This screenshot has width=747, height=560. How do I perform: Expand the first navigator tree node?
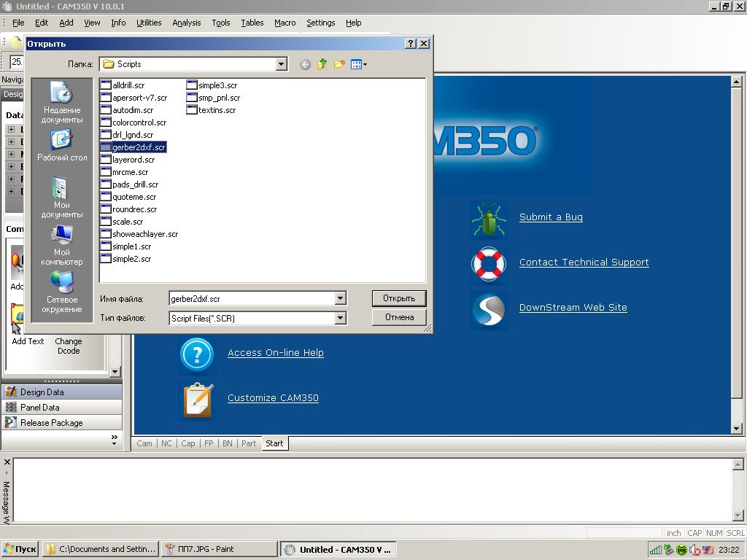[x=11, y=129]
